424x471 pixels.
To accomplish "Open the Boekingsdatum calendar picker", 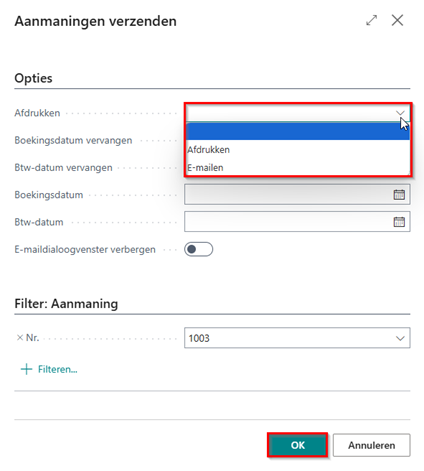I will coord(399,194).
